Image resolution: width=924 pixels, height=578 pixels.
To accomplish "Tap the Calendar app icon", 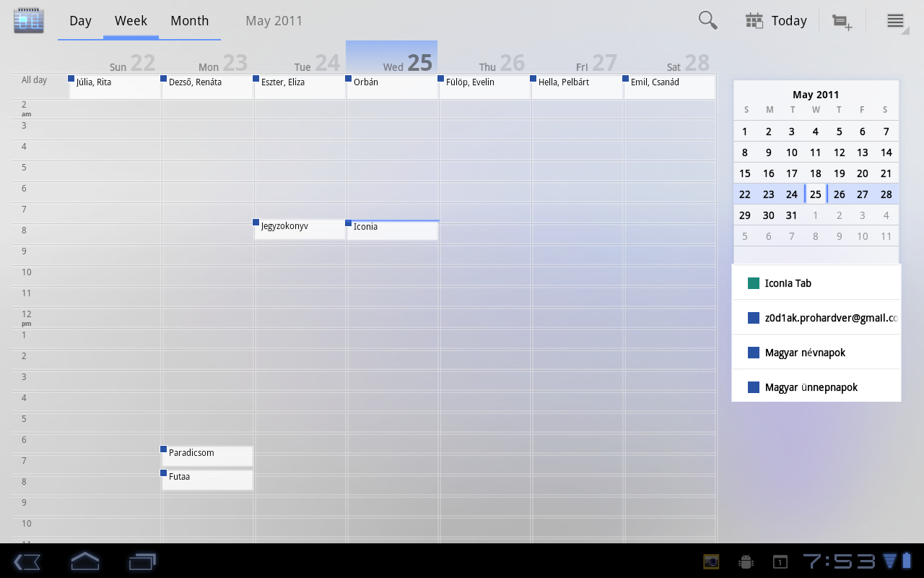I will click(29, 20).
